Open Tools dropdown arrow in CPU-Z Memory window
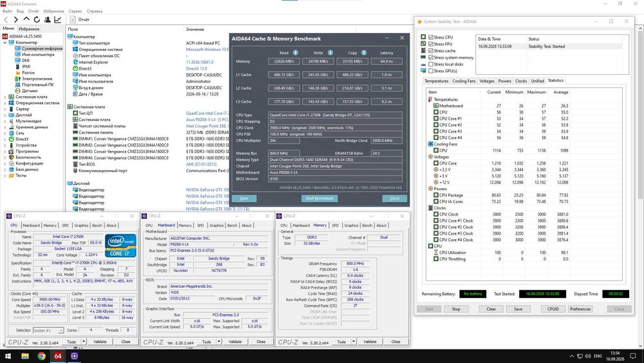Viewport: 644px width, 363px height. (x=354, y=342)
